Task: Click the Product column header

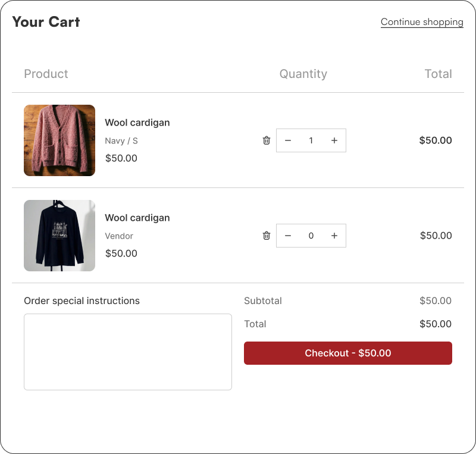Action: [x=46, y=74]
